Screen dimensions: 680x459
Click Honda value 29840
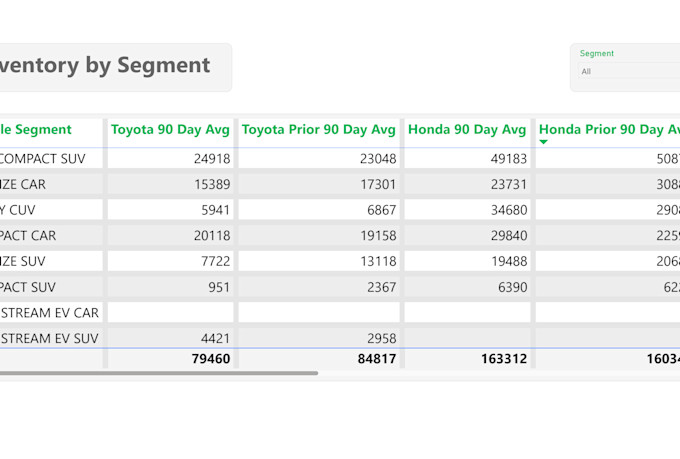[509, 236]
